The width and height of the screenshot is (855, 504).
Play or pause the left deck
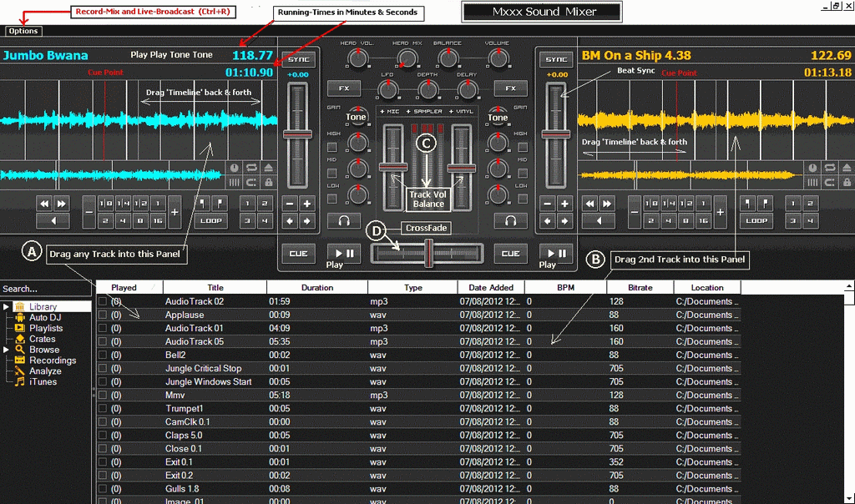(344, 254)
